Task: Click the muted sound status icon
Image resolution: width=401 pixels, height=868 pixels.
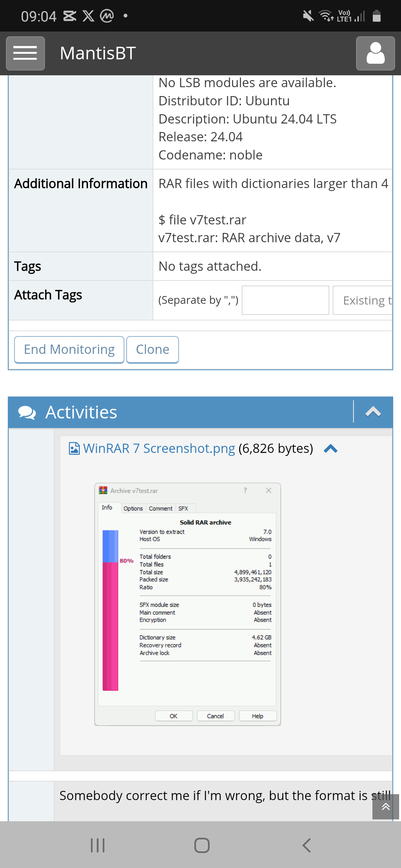Action: [308, 16]
